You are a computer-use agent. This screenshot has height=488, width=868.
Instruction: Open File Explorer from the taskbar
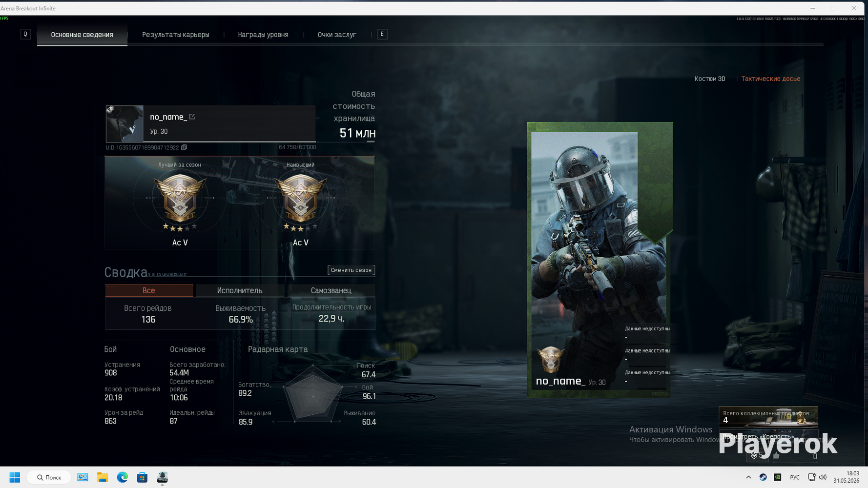pyautogui.click(x=103, y=477)
